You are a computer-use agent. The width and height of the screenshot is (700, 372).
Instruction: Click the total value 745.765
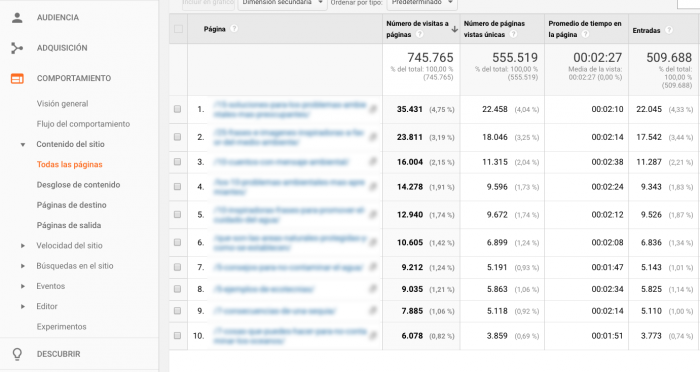point(430,58)
